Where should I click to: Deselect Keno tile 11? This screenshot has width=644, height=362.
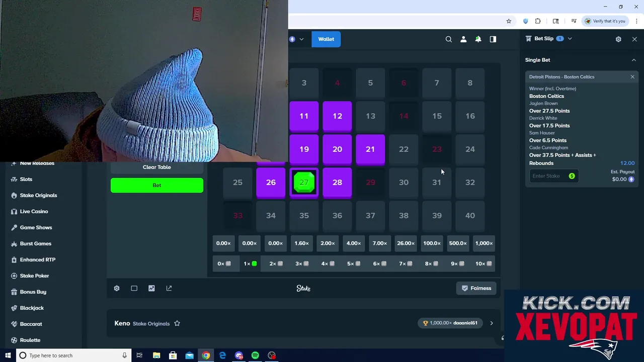click(304, 116)
